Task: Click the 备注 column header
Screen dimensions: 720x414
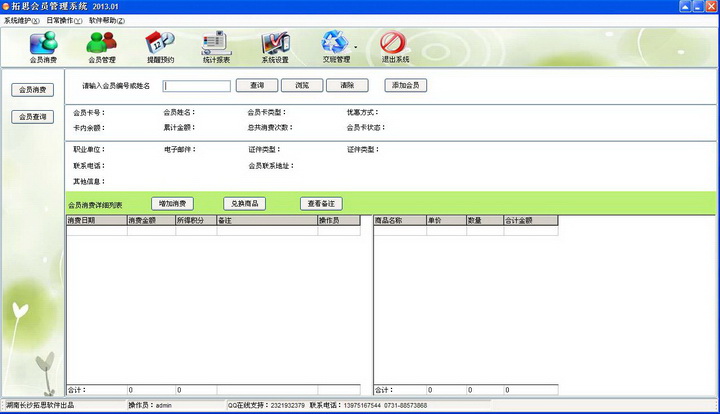Action: pyautogui.click(x=267, y=220)
